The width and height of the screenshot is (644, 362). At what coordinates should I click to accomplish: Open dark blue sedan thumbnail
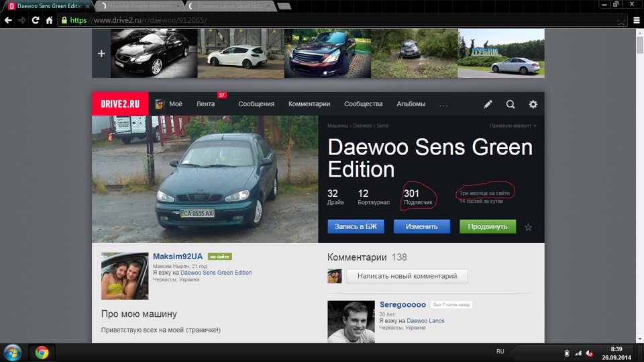tap(328, 53)
